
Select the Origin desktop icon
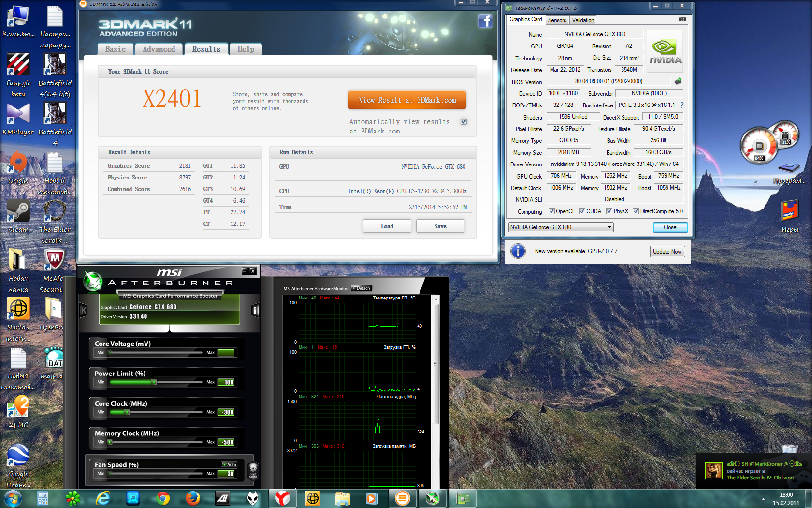tap(18, 167)
